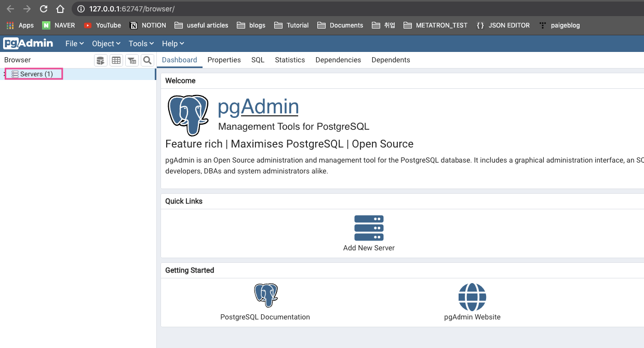Screen dimensions: 644x348
Task: Go to browser home icon
Action: [60, 9]
